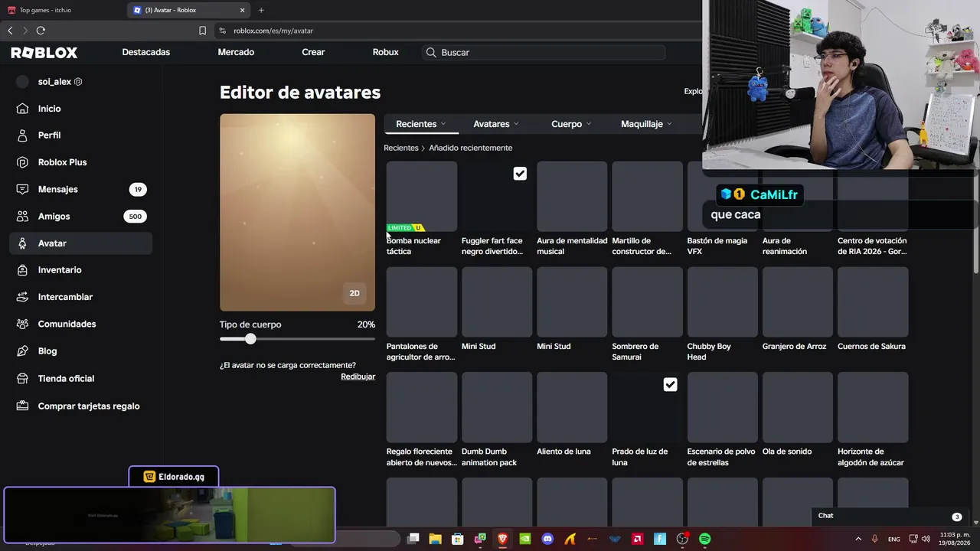Click the Roblox Plus sidebar icon
The height and width of the screenshot is (551, 980).
23,162
